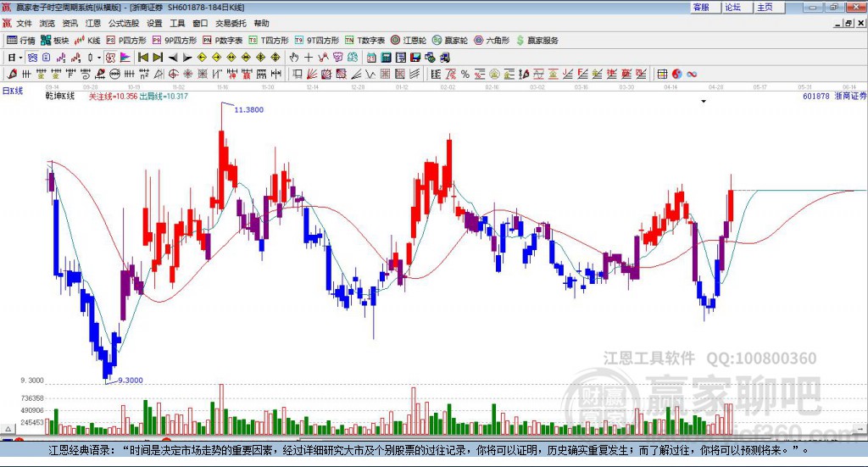Open the 9P四方形 tool

tap(175, 41)
